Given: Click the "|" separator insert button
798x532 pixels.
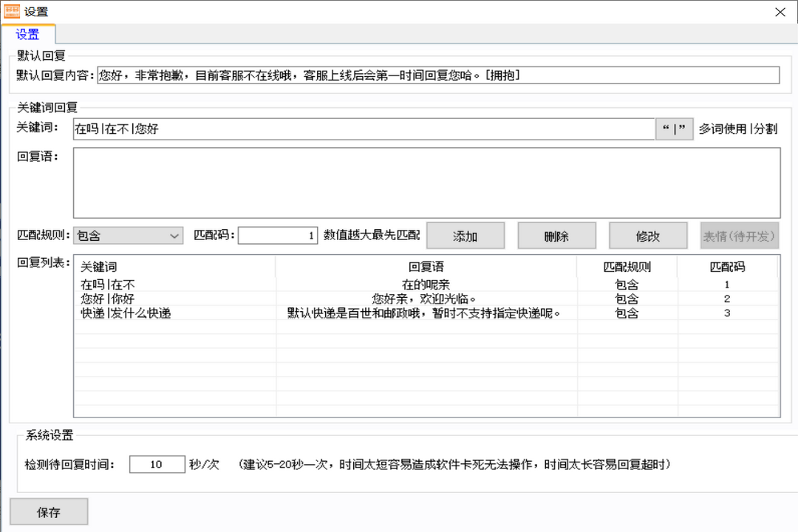Looking at the screenshot, I should [x=673, y=128].
